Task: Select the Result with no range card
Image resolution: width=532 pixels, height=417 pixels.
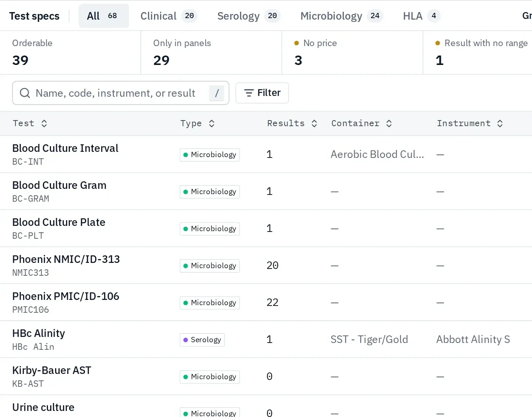Action: point(478,53)
